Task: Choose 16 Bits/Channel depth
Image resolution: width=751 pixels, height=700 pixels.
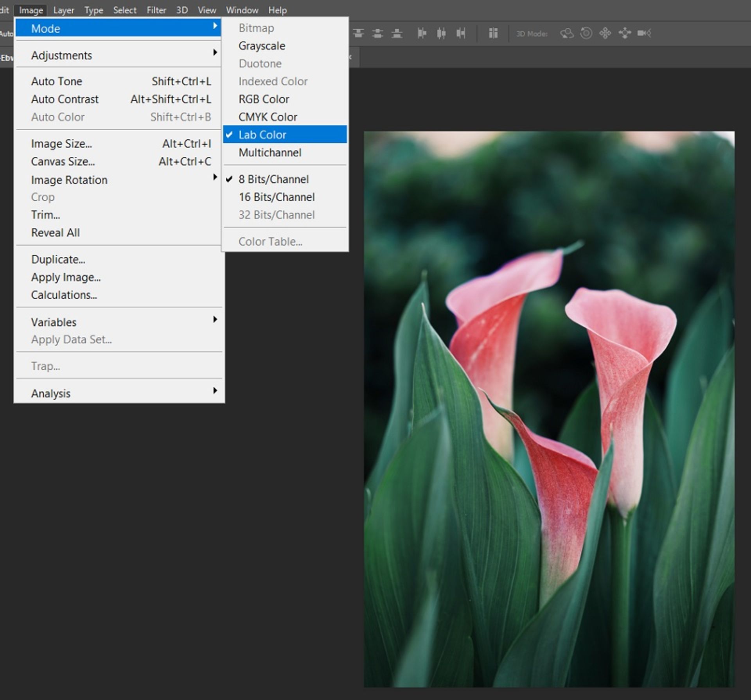Action: 277,197
